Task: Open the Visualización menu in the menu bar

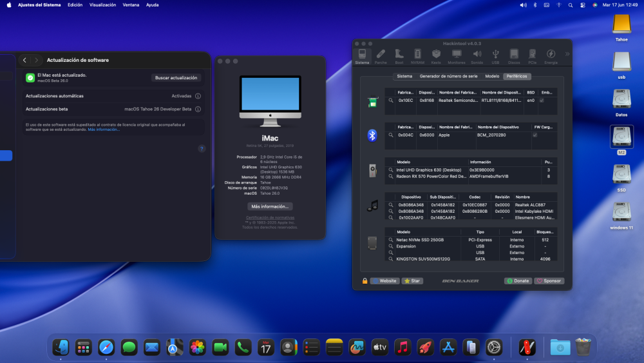Action: 102,5
